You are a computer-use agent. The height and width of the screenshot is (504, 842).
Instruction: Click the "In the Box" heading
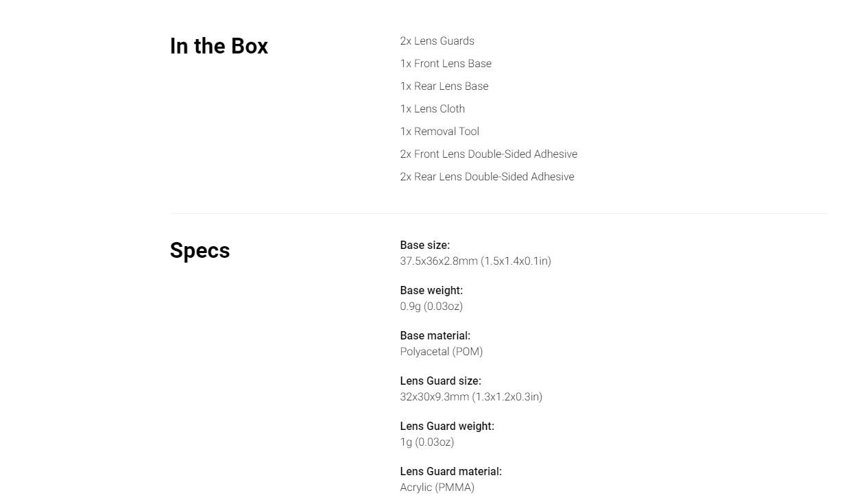pyautogui.click(x=219, y=46)
